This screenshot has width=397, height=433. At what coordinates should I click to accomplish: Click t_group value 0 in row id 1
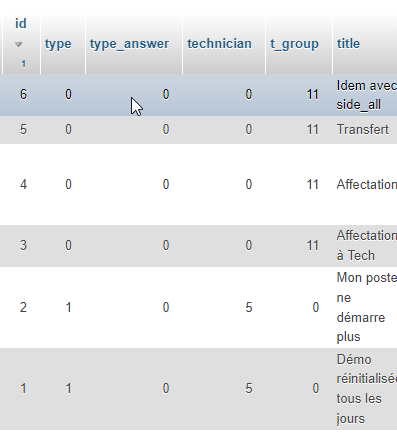pos(316,389)
